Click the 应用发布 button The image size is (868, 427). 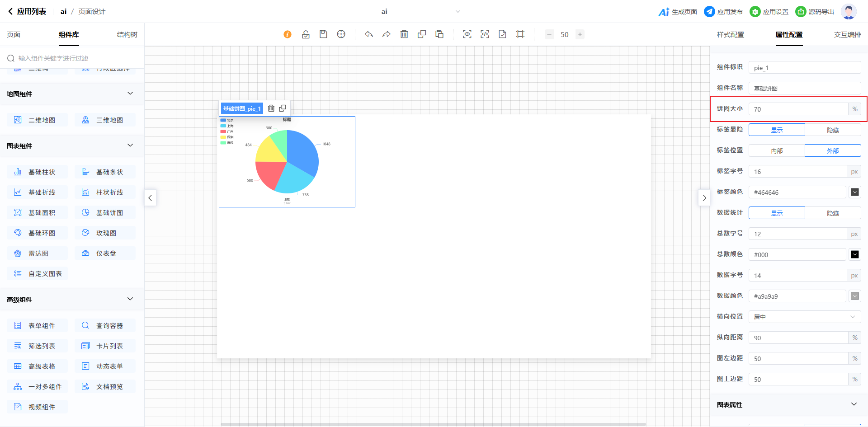pos(723,12)
